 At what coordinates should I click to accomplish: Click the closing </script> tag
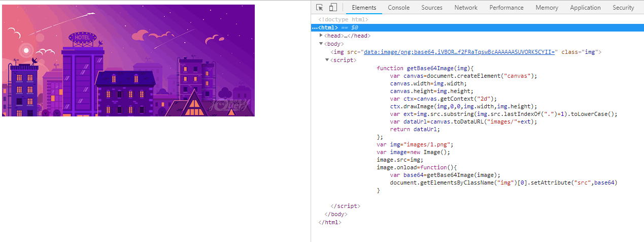345,206
